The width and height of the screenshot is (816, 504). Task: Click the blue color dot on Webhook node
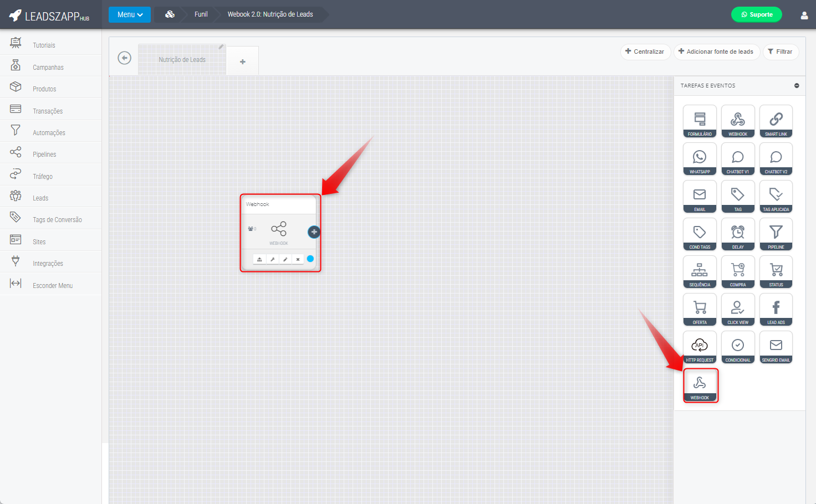point(310,259)
